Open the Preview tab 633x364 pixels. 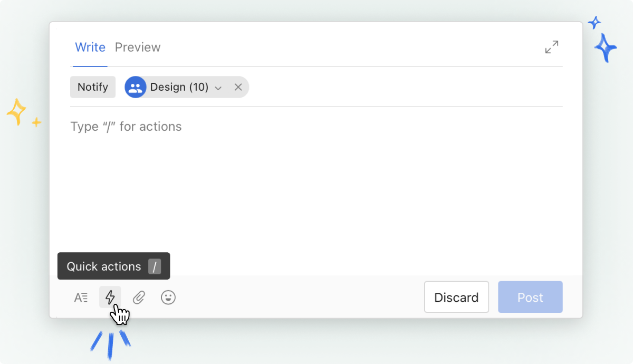point(138,47)
